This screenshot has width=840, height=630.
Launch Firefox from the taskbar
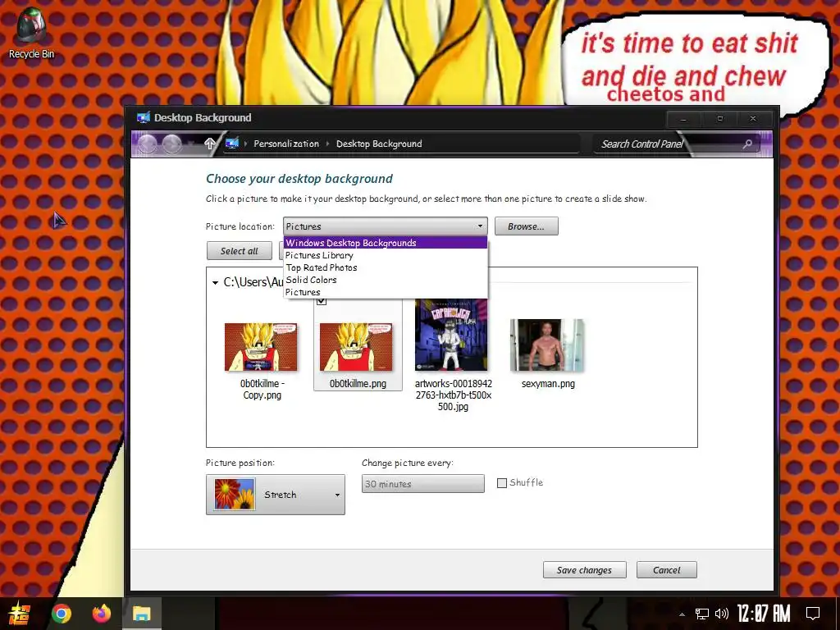102,614
